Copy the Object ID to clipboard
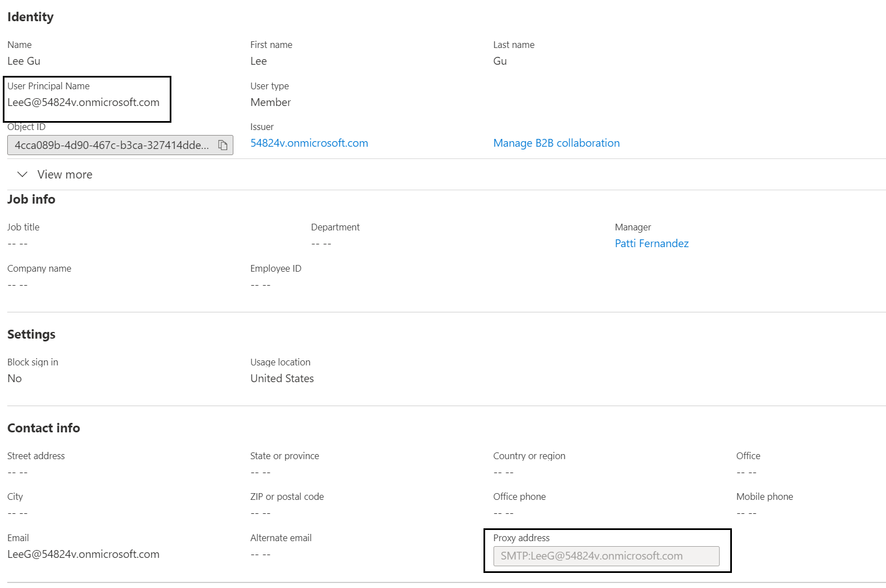This screenshot has height=588, width=886. click(x=223, y=145)
